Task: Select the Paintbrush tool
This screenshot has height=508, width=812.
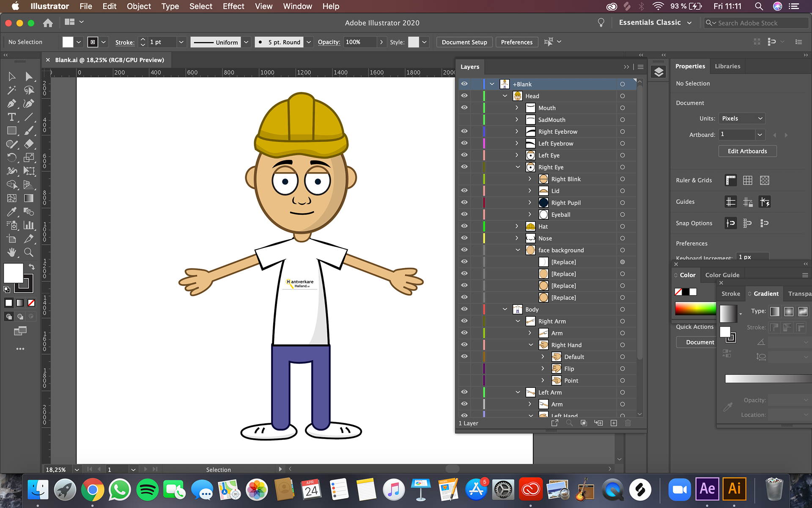Action: pyautogui.click(x=29, y=131)
